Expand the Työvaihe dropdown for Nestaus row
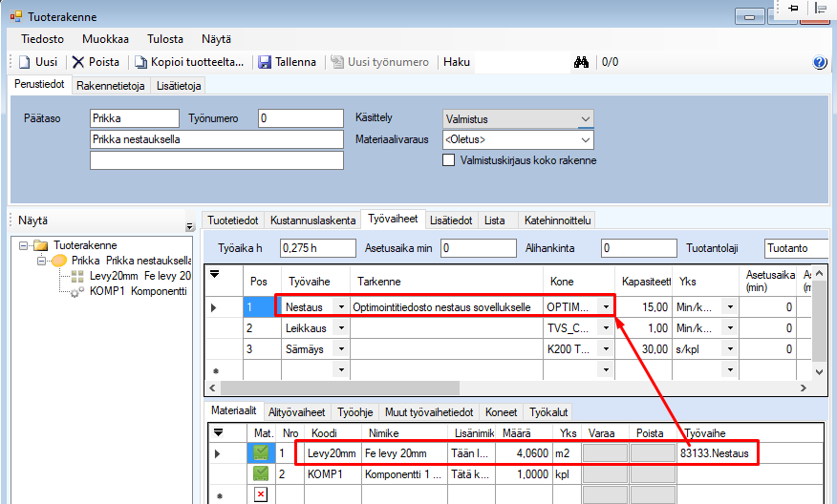The height and width of the screenshot is (504, 837). click(x=340, y=307)
